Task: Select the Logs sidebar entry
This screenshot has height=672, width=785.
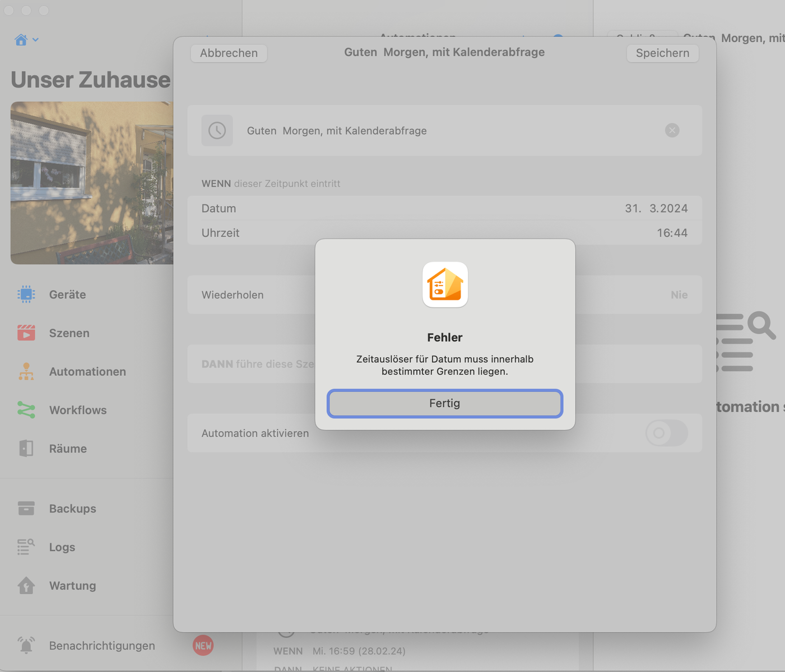Action: [62, 547]
